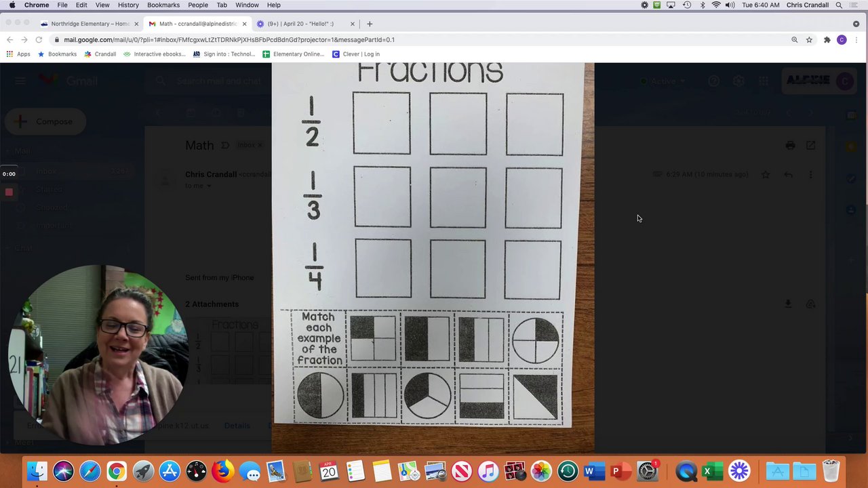Stop the screen recording red button
The height and width of the screenshot is (488, 868).
click(x=9, y=192)
